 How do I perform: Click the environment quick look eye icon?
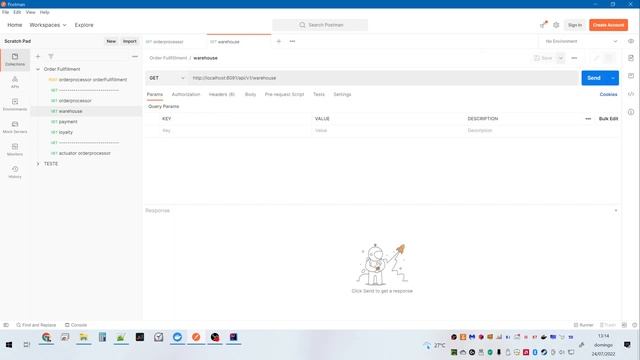click(631, 41)
